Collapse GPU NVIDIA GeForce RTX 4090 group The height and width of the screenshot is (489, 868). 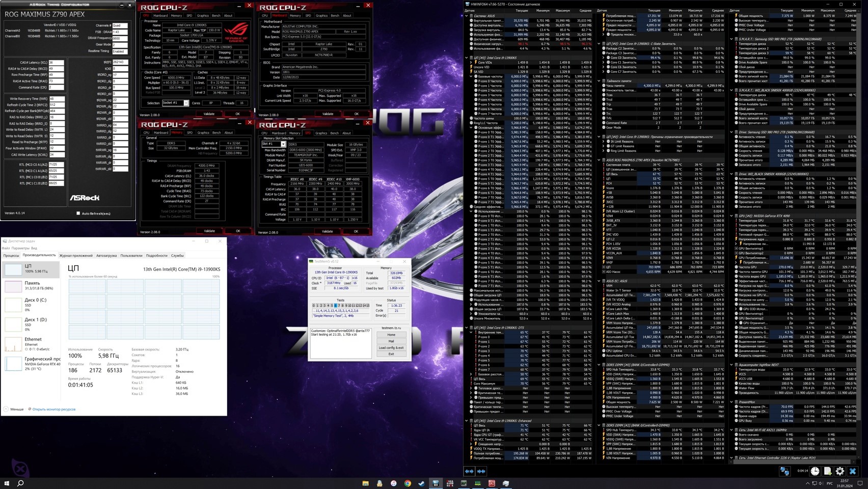tap(731, 216)
